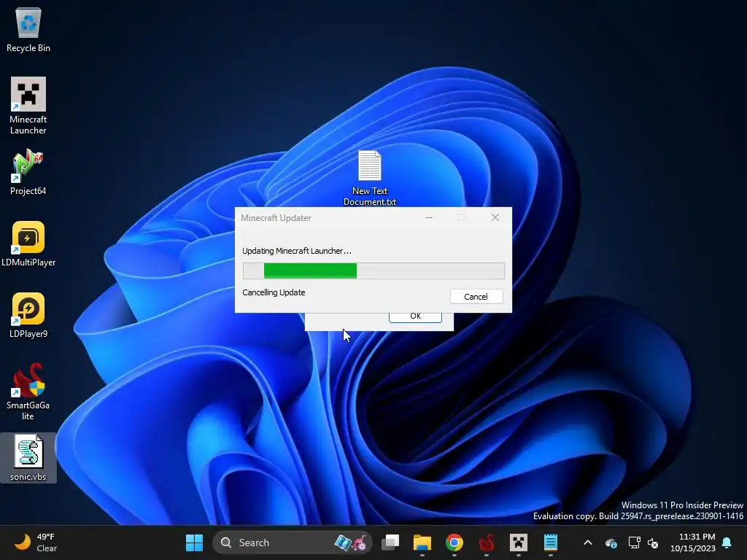Select the LDPlayer9 desktop shortcut
747x560 pixels.
[x=28, y=315]
